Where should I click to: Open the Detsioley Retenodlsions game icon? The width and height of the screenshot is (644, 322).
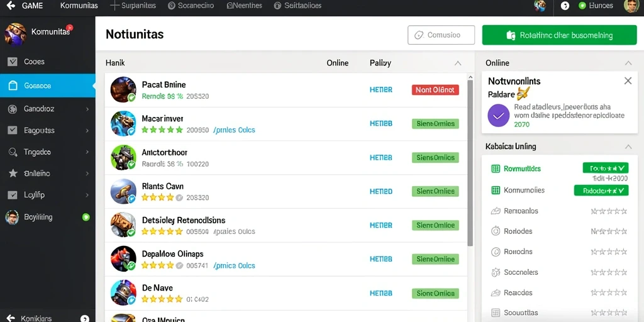123,225
